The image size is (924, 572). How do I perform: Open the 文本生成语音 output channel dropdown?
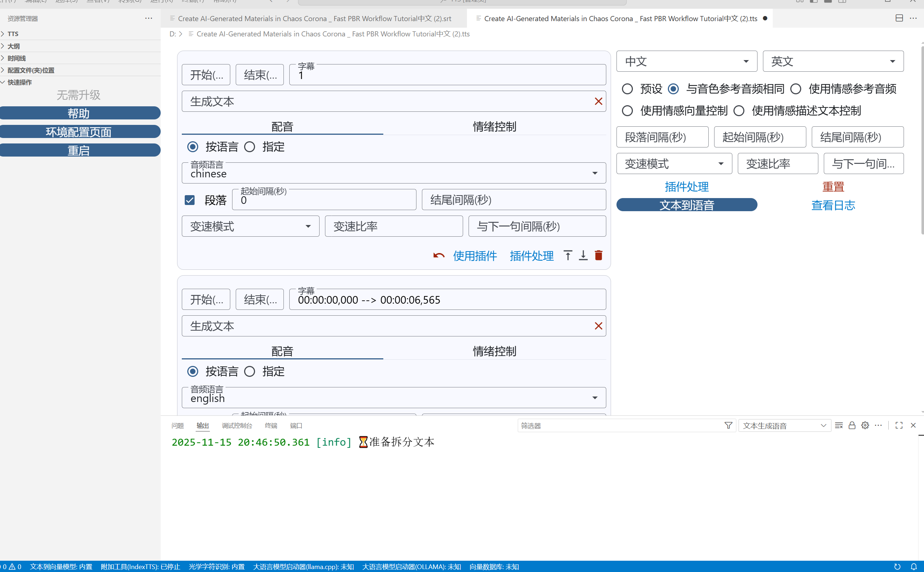point(784,426)
